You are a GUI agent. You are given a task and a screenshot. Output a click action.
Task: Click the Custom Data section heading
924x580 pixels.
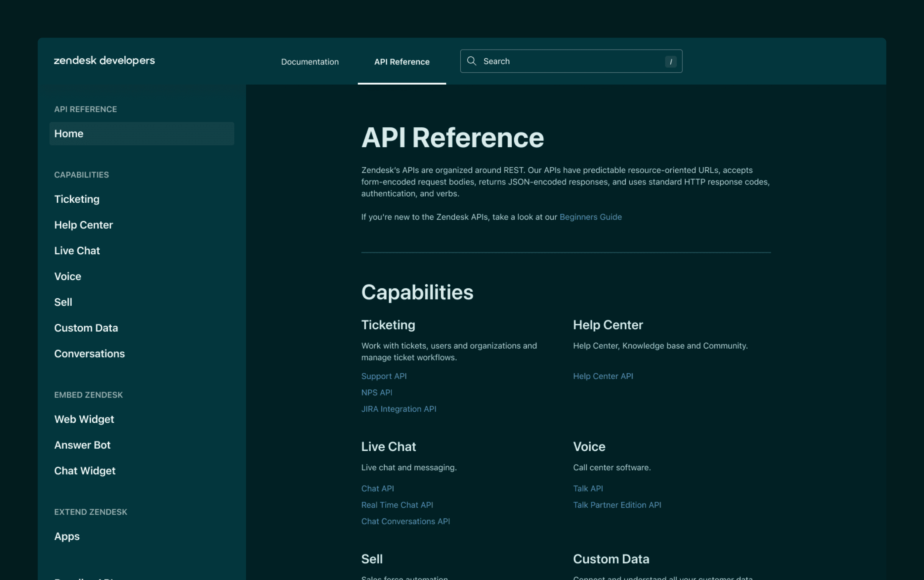pos(611,559)
